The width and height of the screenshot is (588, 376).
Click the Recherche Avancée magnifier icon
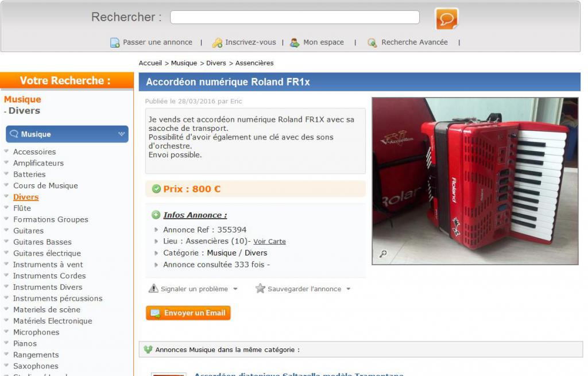click(372, 42)
